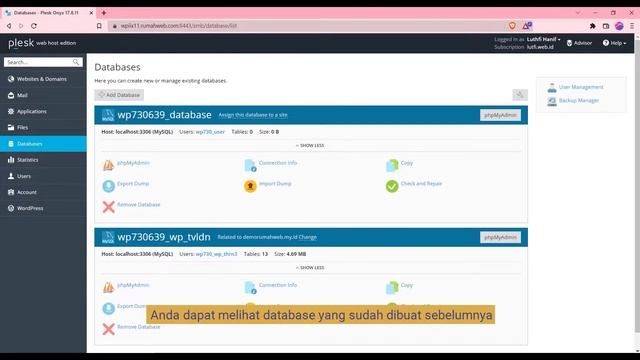
Task: Click Change link for wp730639_wp_tvldn
Action: click(307, 237)
